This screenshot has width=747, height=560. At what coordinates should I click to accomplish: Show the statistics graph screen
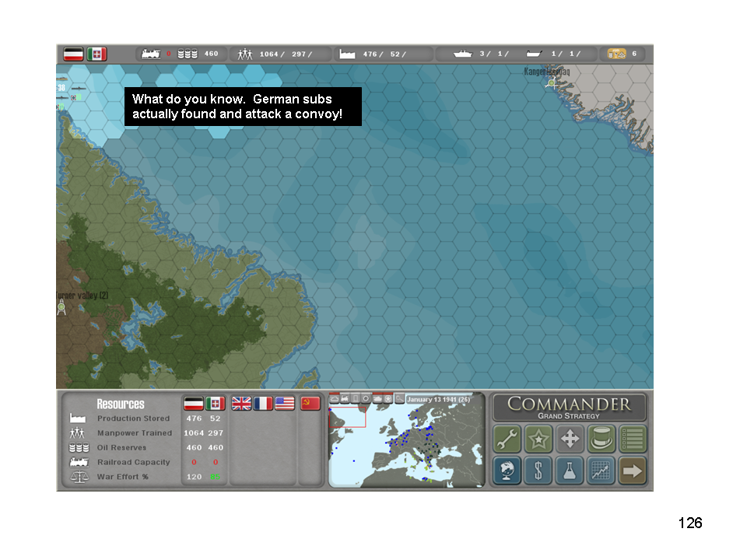(601, 471)
